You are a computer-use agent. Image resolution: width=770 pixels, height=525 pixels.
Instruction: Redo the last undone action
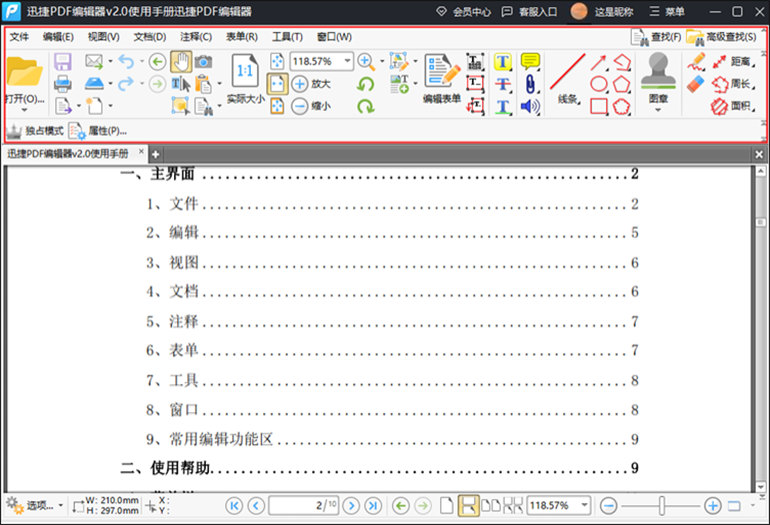126,84
